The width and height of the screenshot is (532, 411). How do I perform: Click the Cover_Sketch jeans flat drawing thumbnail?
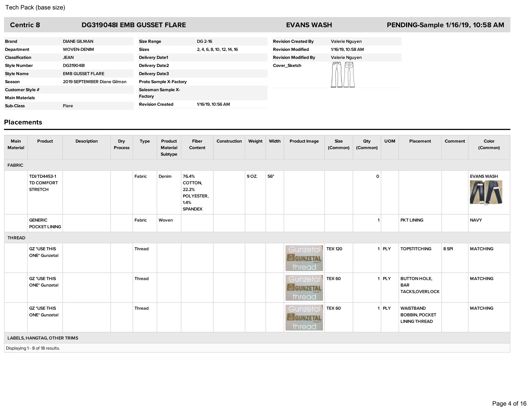(343, 75)
